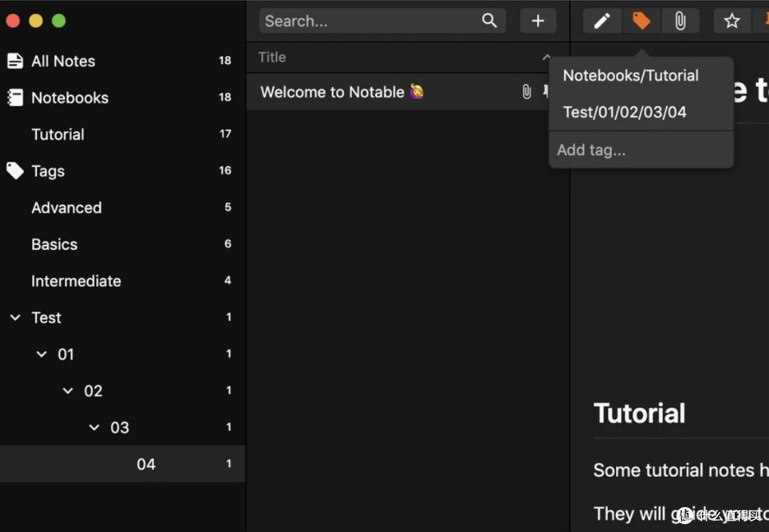Click the count 16 beside Tags
The width and height of the screenshot is (769, 532).
pyautogui.click(x=225, y=171)
